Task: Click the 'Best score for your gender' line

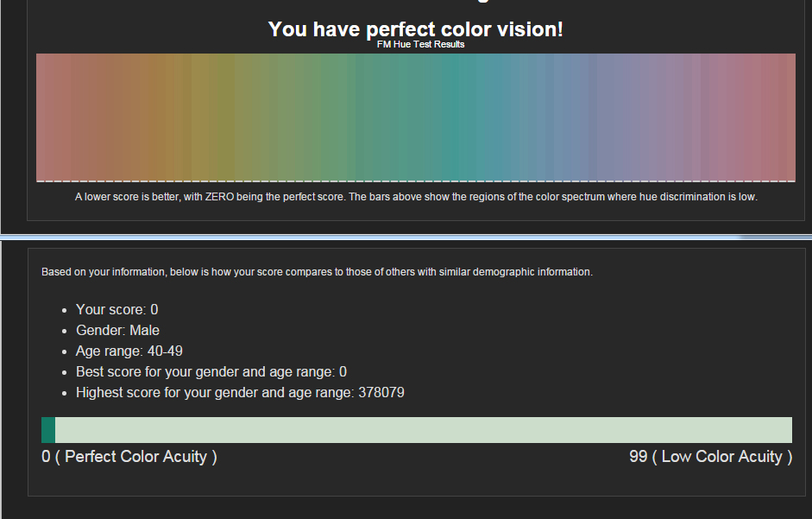Action: [211, 371]
